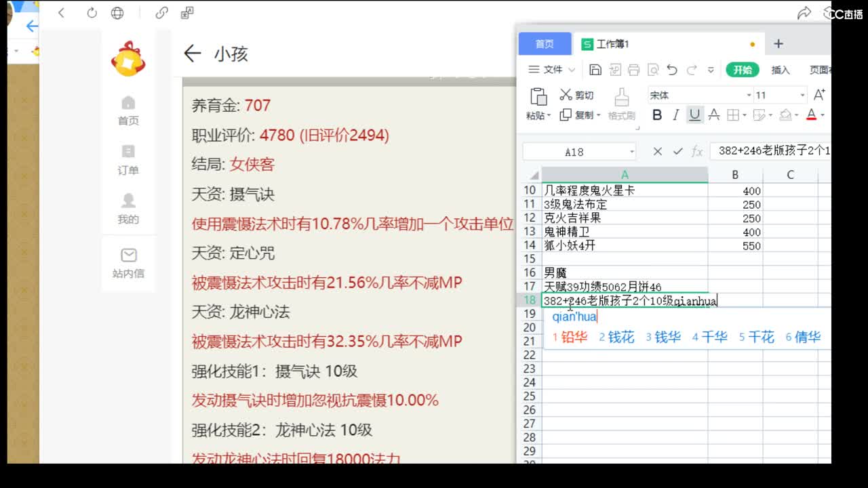Image resolution: width=868 pixels, height=488 pixels.
Task: Expand the quick access toolbar customize arrow
Action: (x=711, y=70)
